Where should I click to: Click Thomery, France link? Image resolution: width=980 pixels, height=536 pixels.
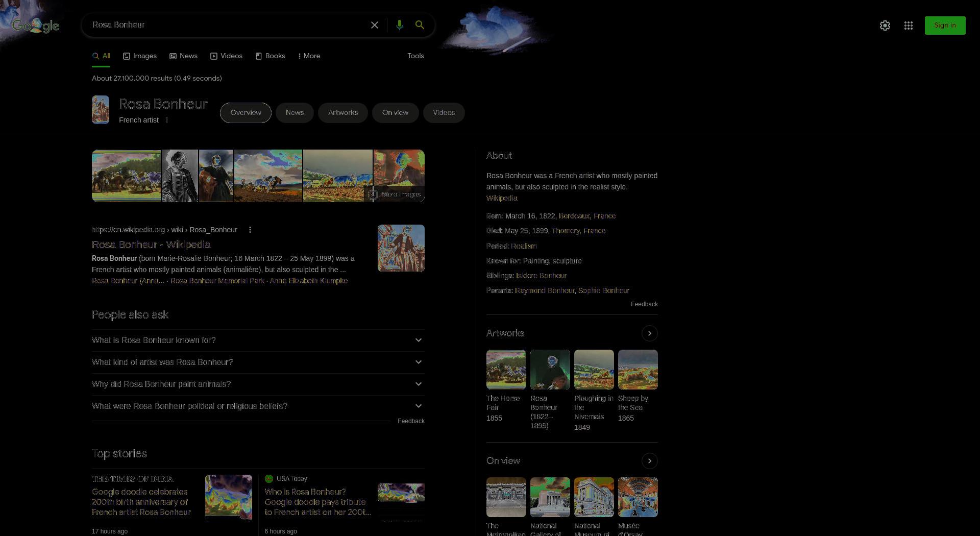click(578, 231)
